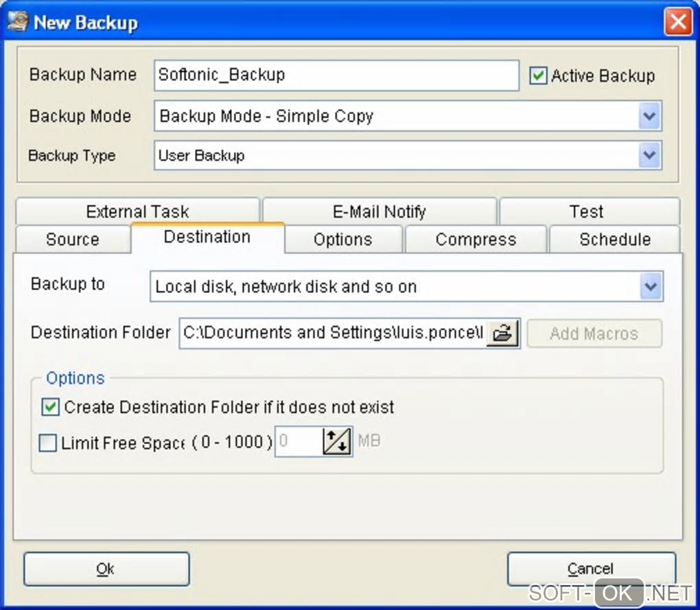This screenshot has height=610, width=700.
Task: Click the Backup Name field containing Softonic_Backup
Action: point(336,75)
